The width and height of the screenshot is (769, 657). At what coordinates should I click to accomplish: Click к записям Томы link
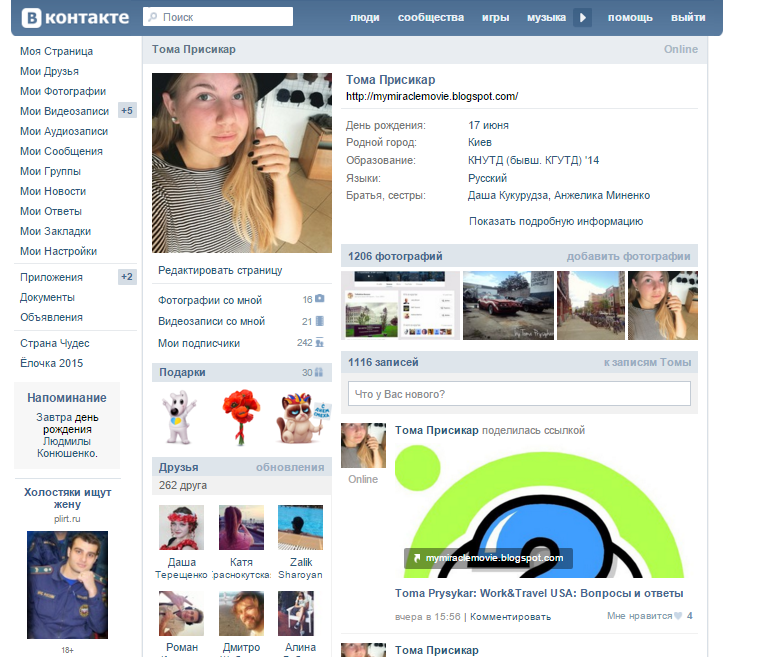click(x=647, y=362)
